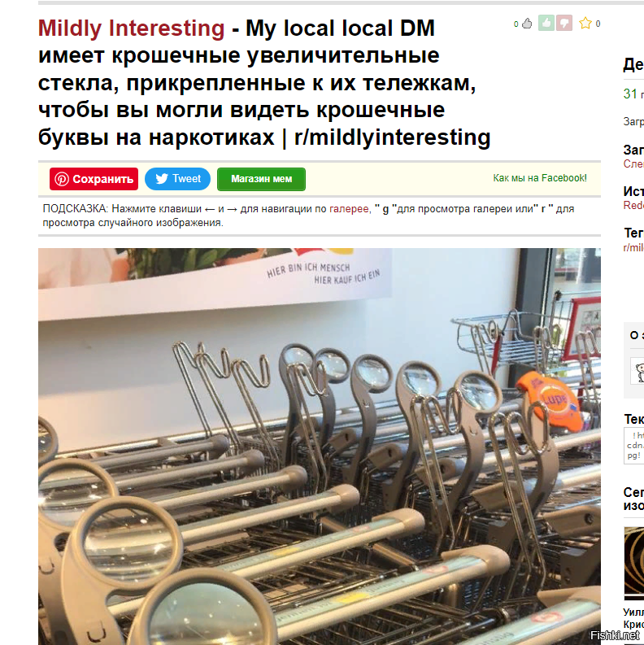
Task: Click the red thumbs-down vote button
Action: tap(564, 23)
